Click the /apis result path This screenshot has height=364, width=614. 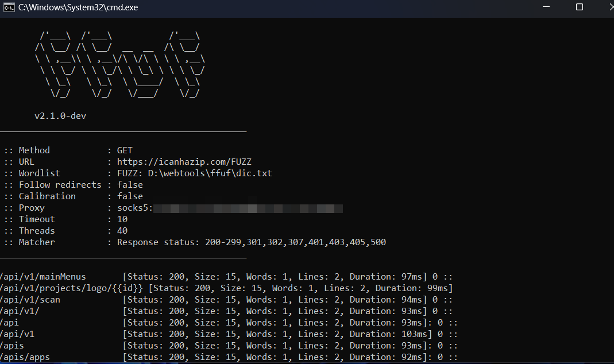[11, 346]
